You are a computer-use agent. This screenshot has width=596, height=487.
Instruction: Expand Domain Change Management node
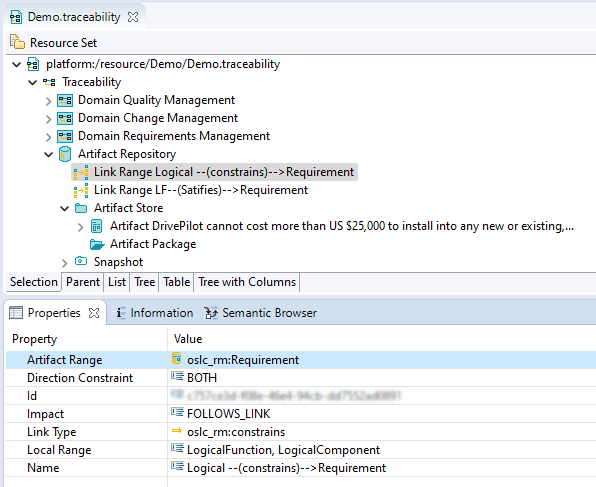[48, 119]
